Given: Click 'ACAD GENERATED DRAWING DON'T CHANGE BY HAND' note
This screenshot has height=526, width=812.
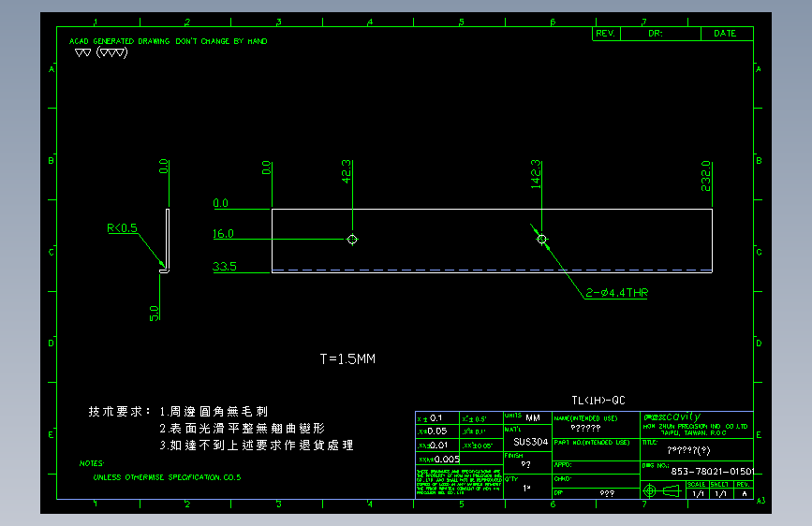Looking at the screenshot, I should pos(169,41).
